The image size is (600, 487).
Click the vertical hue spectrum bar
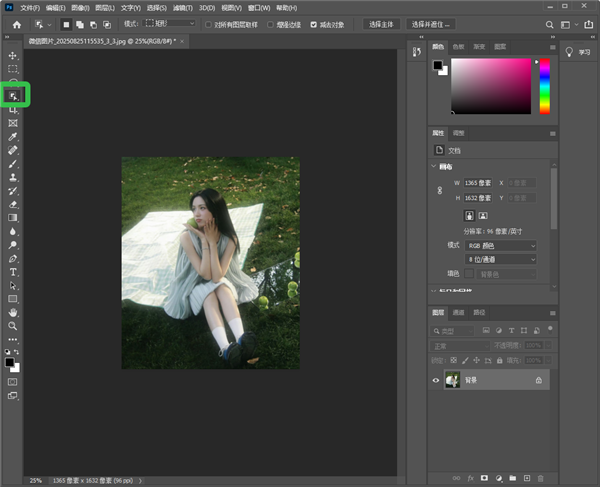pos(545,85)
